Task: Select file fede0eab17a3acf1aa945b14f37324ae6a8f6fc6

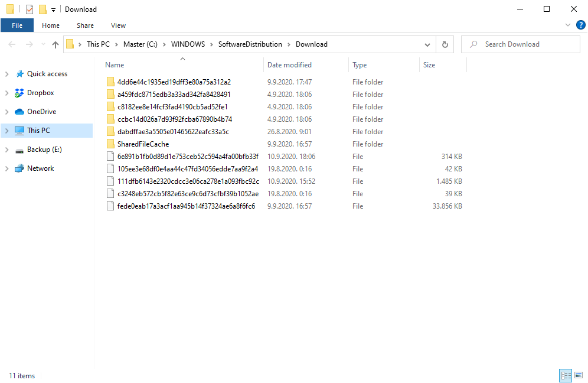Action: (x=186, y=206)
